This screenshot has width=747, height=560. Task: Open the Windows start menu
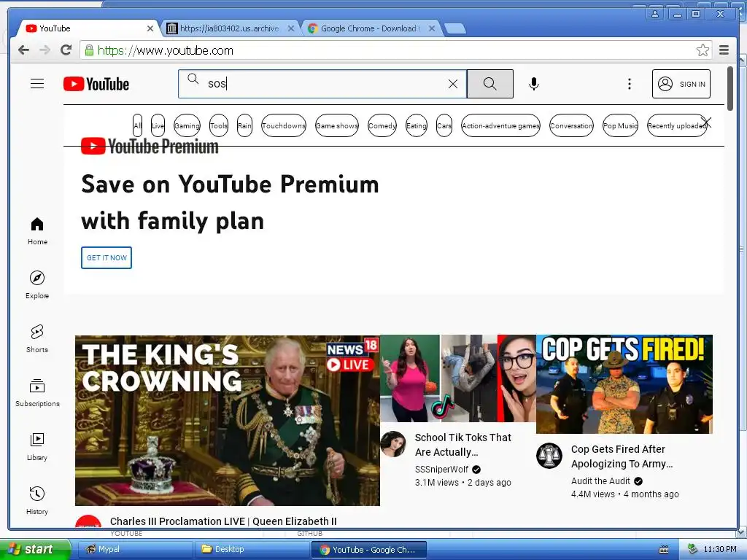point(35,549)
